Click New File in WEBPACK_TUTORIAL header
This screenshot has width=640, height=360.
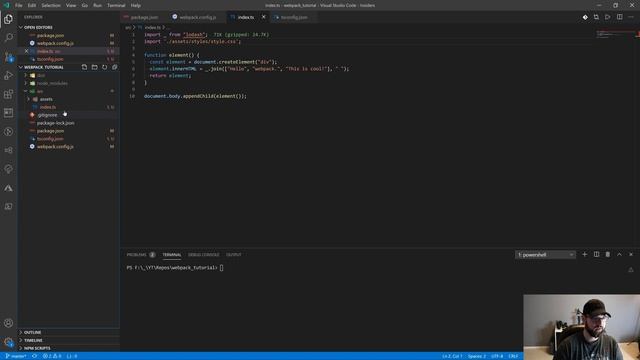84,67
